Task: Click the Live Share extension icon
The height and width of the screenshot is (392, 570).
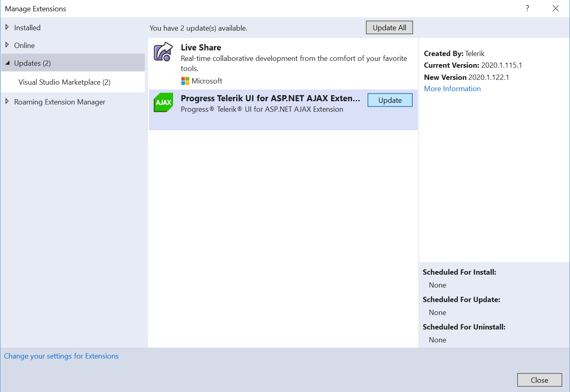Action: [x=163, y=52]
